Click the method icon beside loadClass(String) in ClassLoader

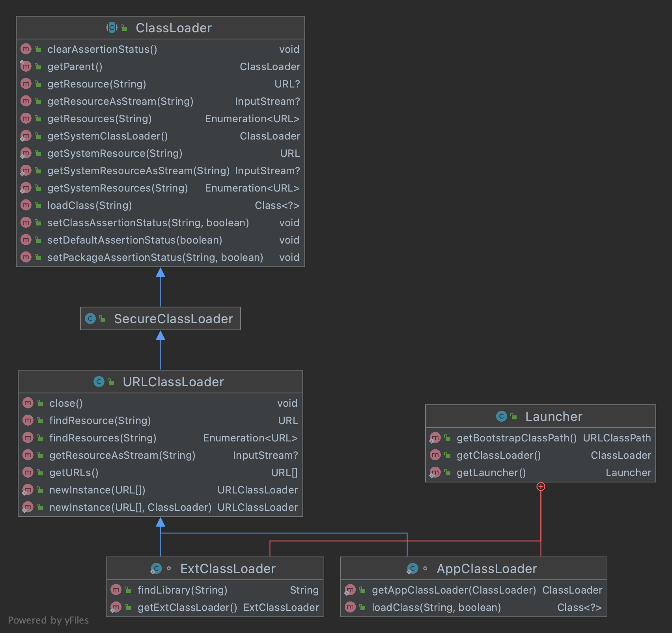click(x=26, y=205)
